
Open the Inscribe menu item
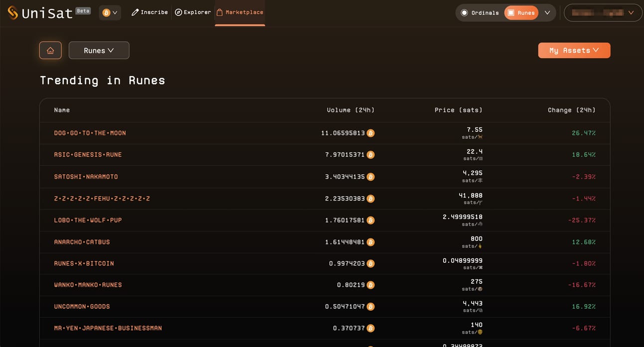[150, 12]
